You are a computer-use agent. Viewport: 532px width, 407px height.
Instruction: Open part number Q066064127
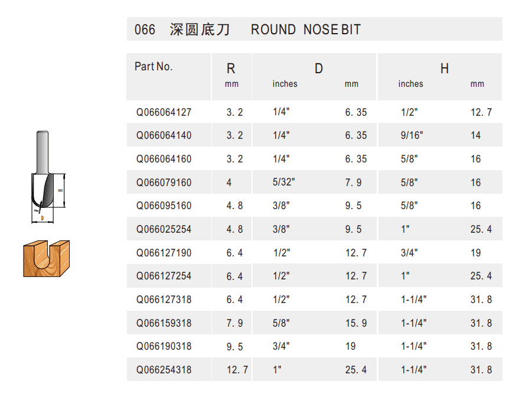tap(164, 112)
